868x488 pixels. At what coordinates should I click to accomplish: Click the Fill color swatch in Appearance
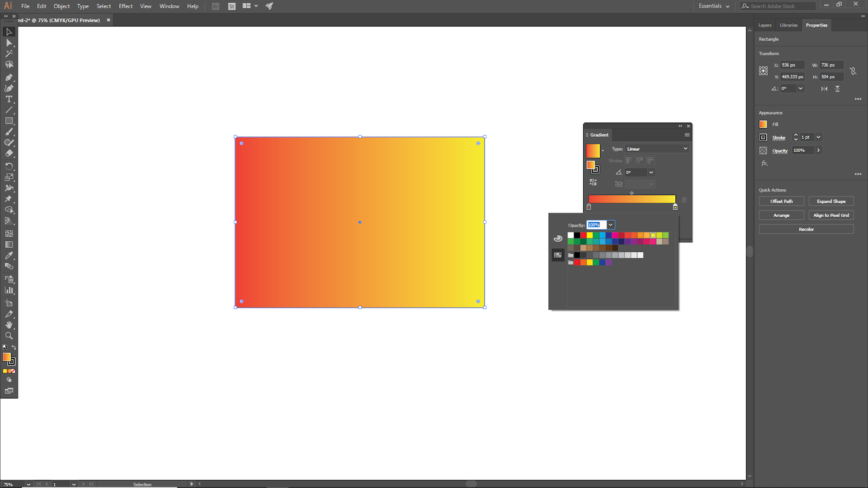pos(763,124)
